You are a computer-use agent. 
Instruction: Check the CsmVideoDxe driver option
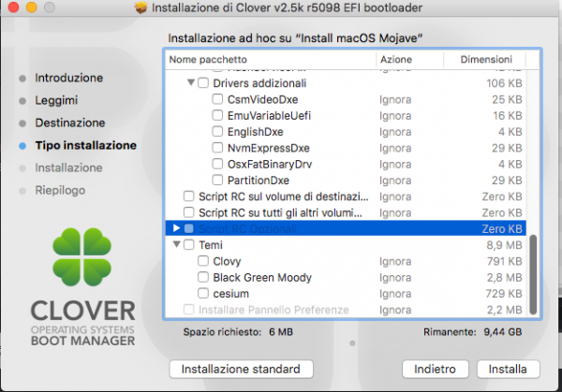click(217, 99)
